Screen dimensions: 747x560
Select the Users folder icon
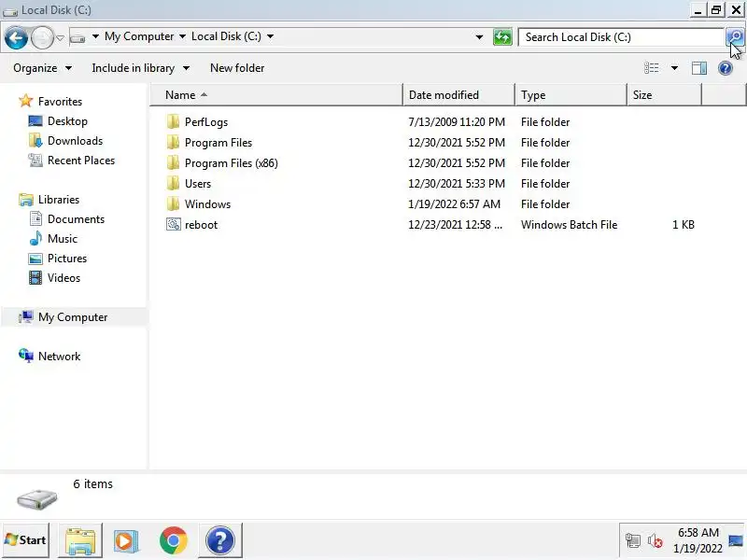(174, 183)
